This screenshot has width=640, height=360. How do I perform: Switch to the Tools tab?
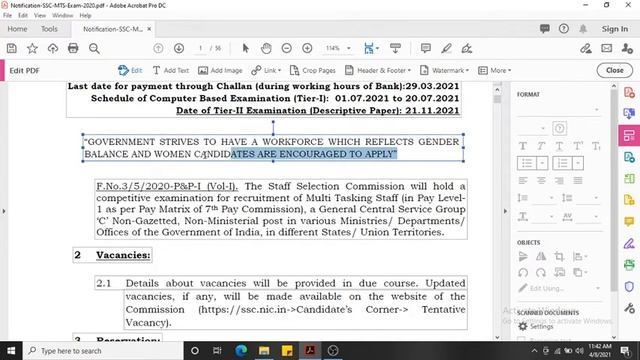coord(49,29)
